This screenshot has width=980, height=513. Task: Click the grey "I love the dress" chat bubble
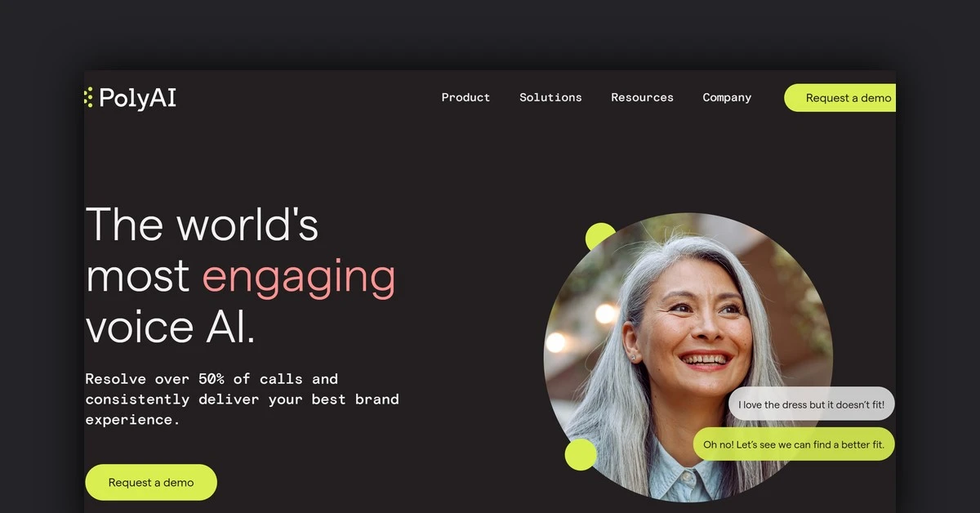pos(811,404)
